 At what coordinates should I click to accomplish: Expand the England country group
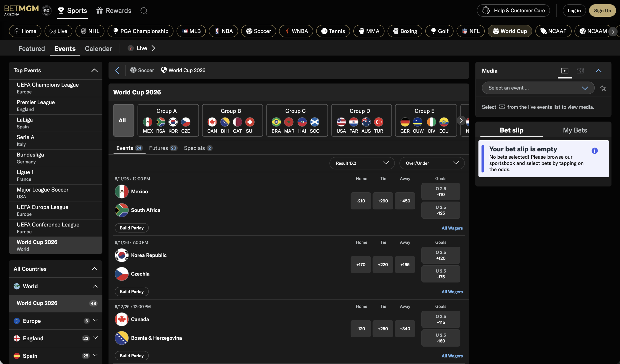pos(95,338)
